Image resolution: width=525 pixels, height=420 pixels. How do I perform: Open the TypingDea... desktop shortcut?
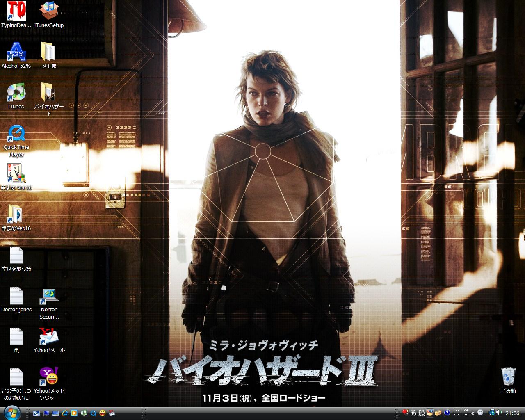click(16, 14)
